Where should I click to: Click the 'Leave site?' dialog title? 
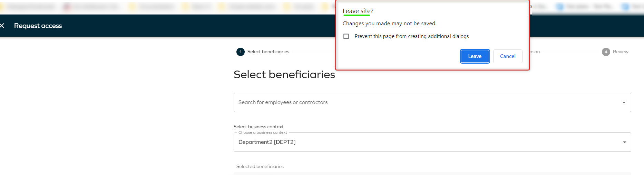[358, 11]
